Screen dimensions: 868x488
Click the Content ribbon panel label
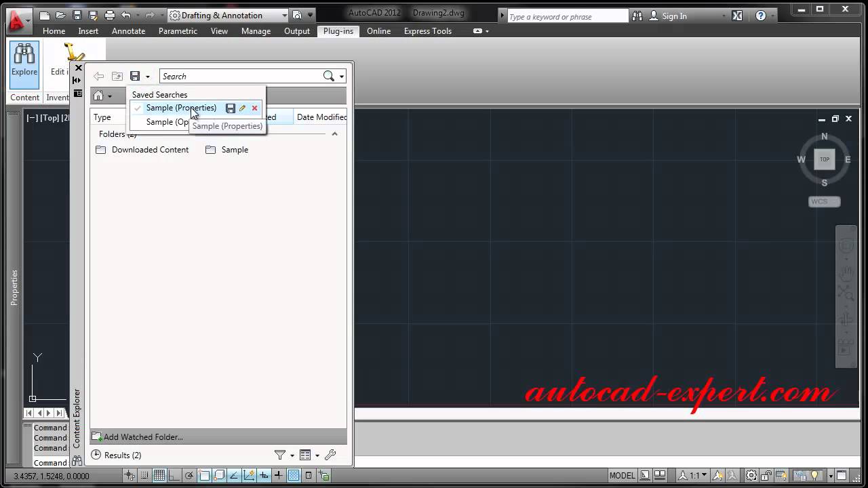24,98
